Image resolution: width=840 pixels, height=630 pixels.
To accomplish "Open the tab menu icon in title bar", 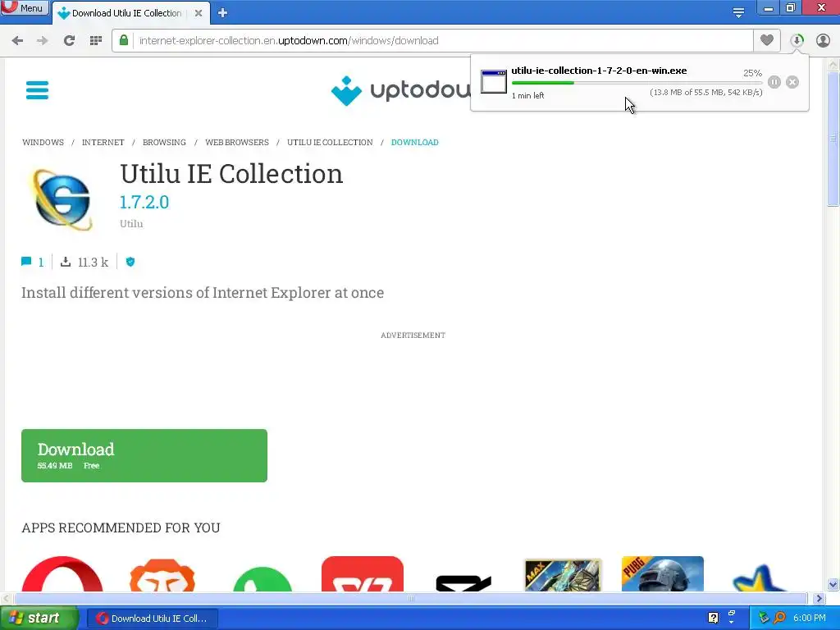I will click(x=738, y=12).
